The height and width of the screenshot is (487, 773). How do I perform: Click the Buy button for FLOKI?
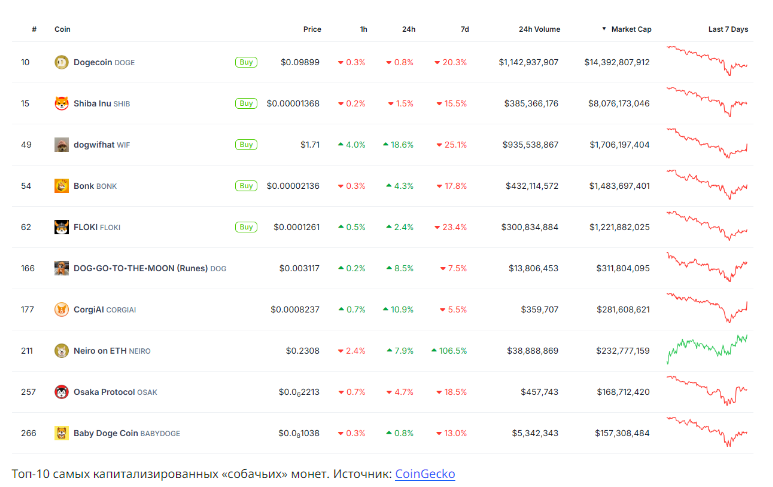coord(246,227)
